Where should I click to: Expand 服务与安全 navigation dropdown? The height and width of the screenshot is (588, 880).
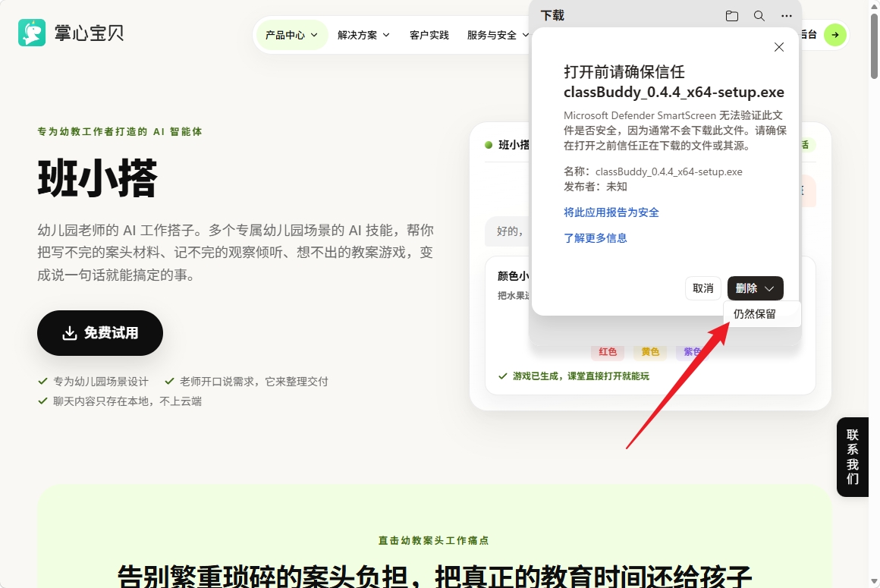coord(497,35)
